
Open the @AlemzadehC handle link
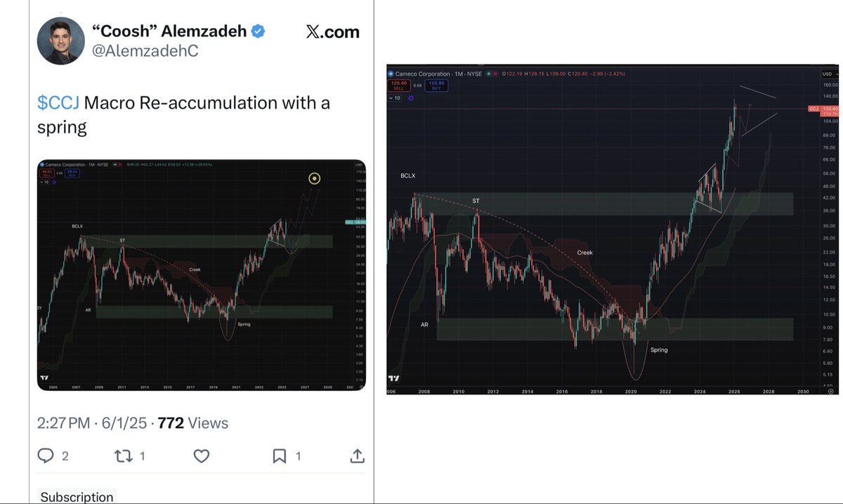pyautogui.click(x=140, y=52)
